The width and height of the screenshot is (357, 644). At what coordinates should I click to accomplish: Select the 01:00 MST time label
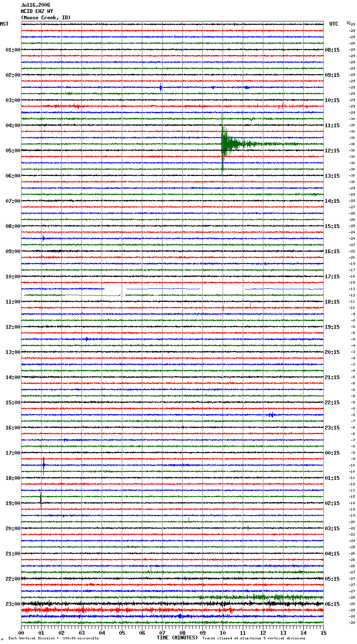pos(13,50)
